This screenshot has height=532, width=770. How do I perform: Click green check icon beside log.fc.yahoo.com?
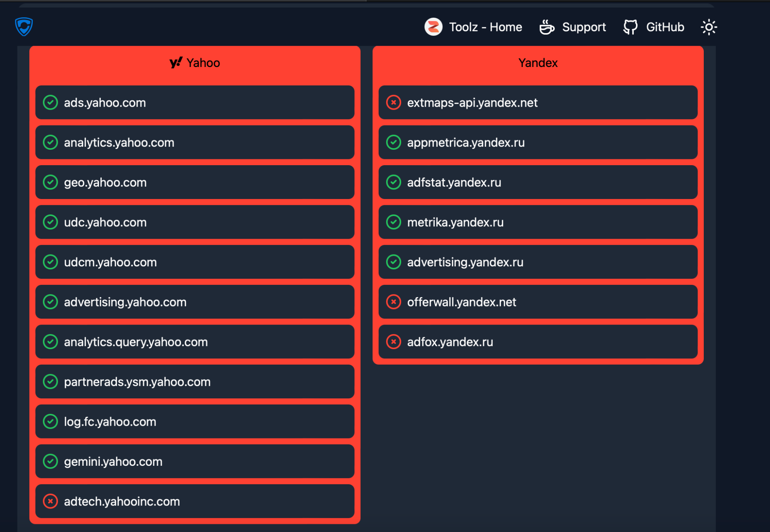[x=50, y=421]
